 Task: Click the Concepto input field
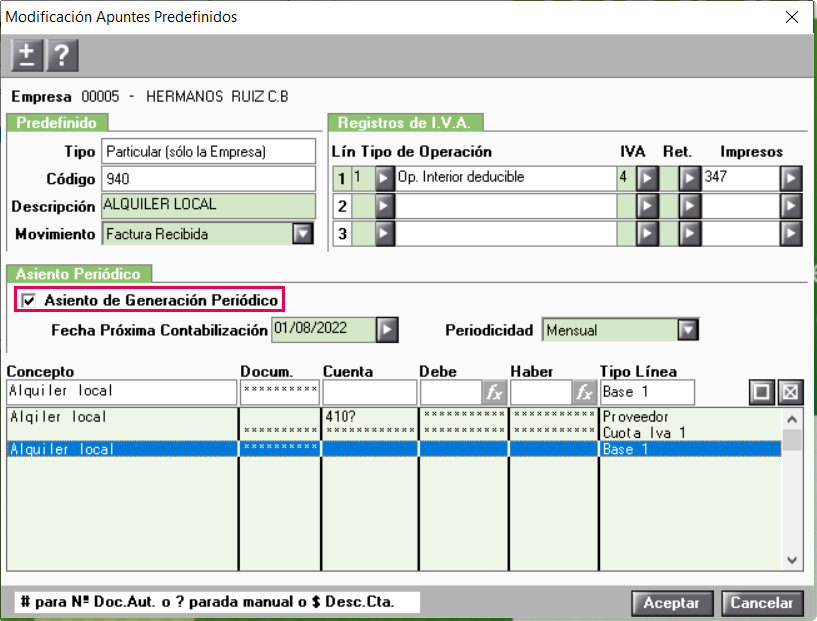point(122,392)
